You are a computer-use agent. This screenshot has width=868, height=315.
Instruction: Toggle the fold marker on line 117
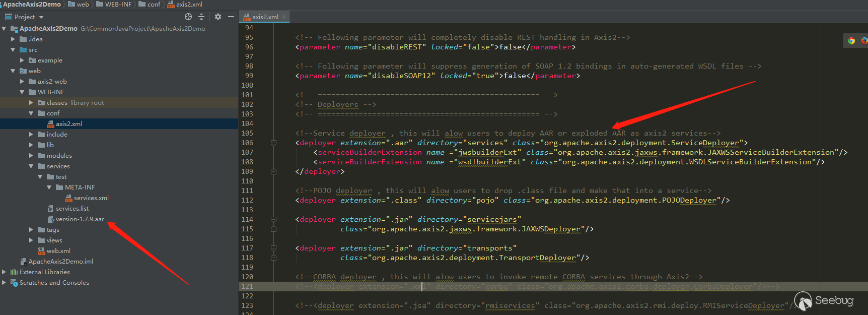pyautogui.click(x=273, y=248)
